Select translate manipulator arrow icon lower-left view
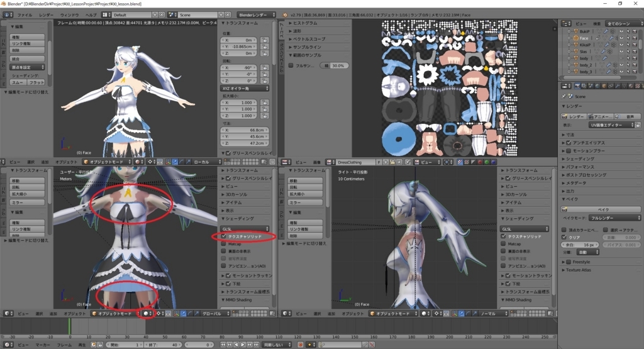This screenshot has height=349, width=644. [183, 314]
